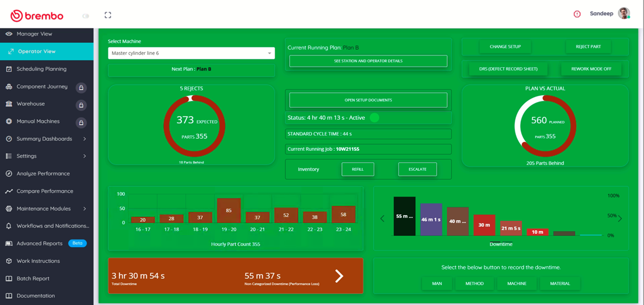Select the purple 46 m downtime bar
Image resolution: width=644 pixels, height=305 pixels.
[431, 220]
